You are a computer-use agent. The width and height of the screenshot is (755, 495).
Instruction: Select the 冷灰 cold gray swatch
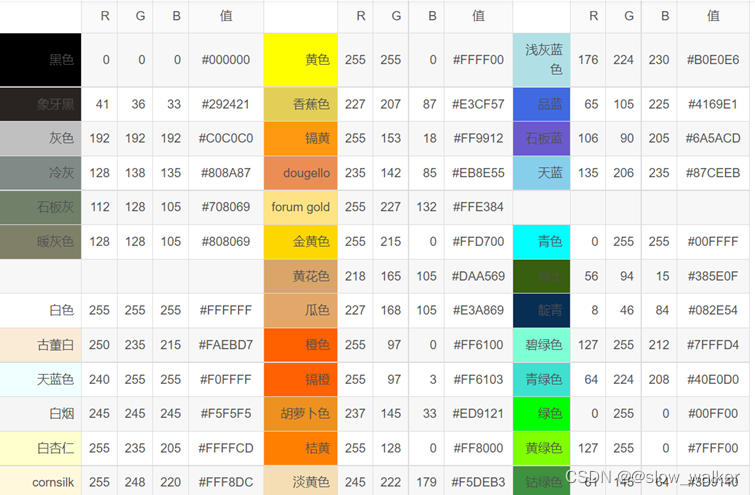coord(40,173)
